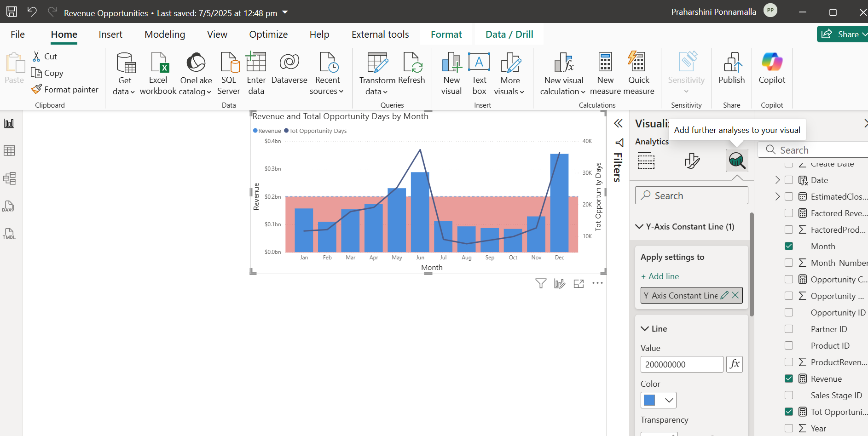Click fx conditional formatting button for Value
This screenshot has height=436, width=868.
[735, 364]
